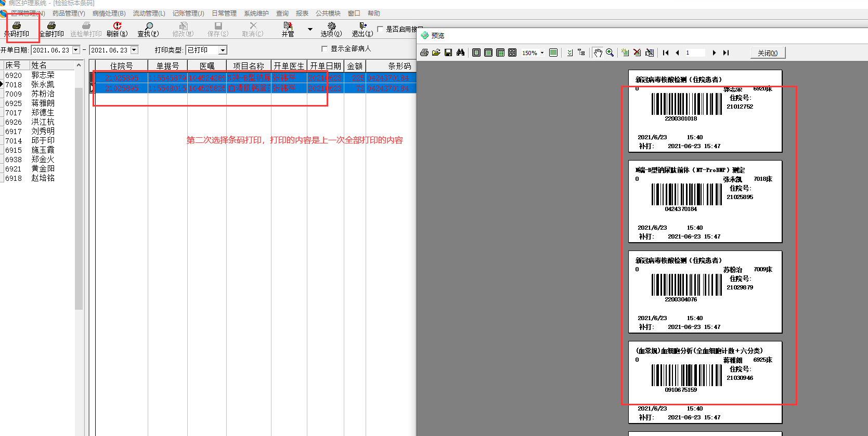868x436 pixels.
Task: Select the table-style view icon in preview
Action: click(500, 52)
